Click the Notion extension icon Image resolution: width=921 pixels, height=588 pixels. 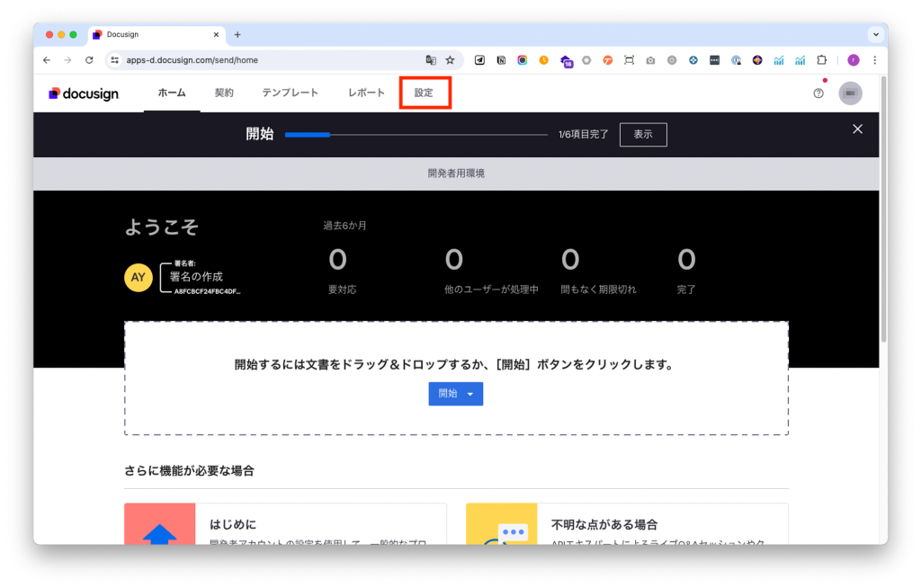(500, 60)
